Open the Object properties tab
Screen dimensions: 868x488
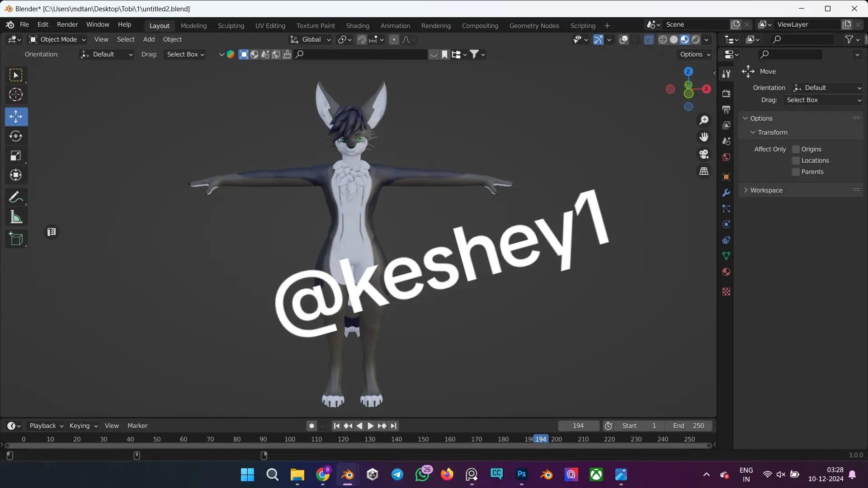[x=726, y=177]
